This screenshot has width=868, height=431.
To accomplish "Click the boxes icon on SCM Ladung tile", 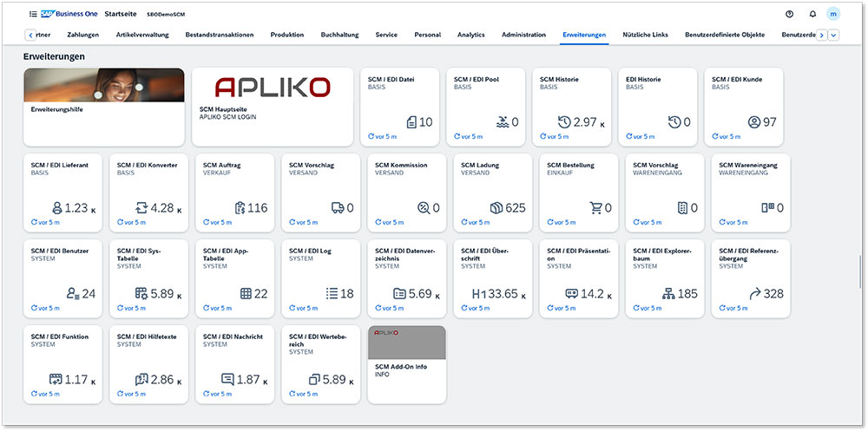I will (496, 208).
